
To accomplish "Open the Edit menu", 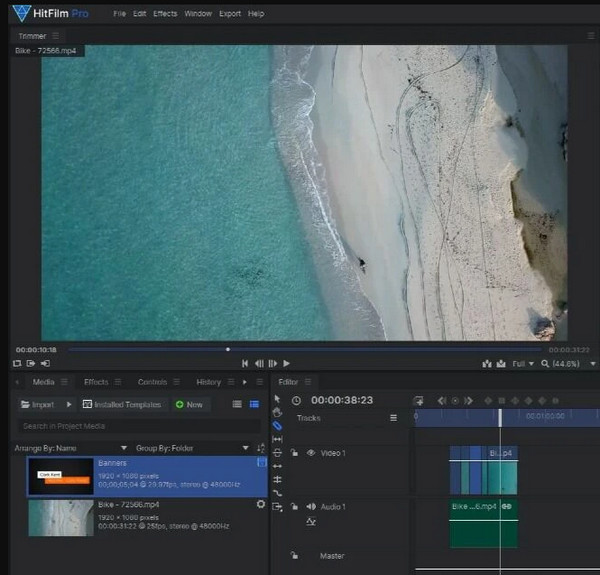I will click(x=139, y=13).
